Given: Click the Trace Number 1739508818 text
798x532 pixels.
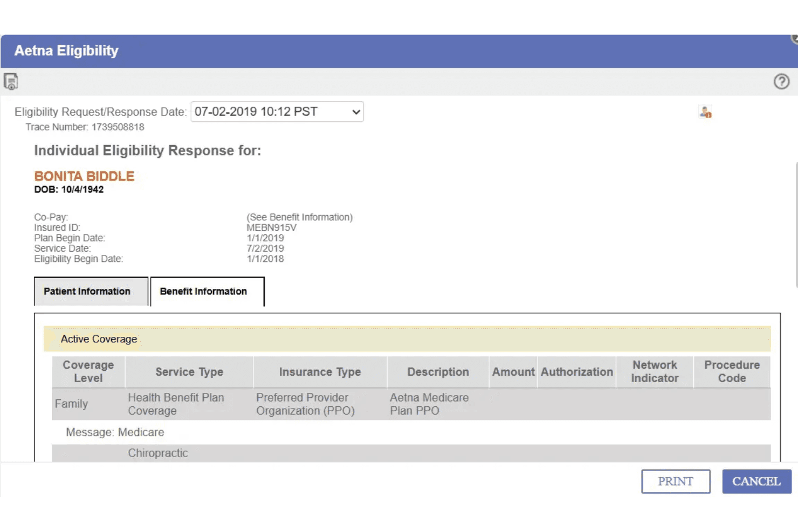Looking at the screenshot, I should [x=85, y=127].
